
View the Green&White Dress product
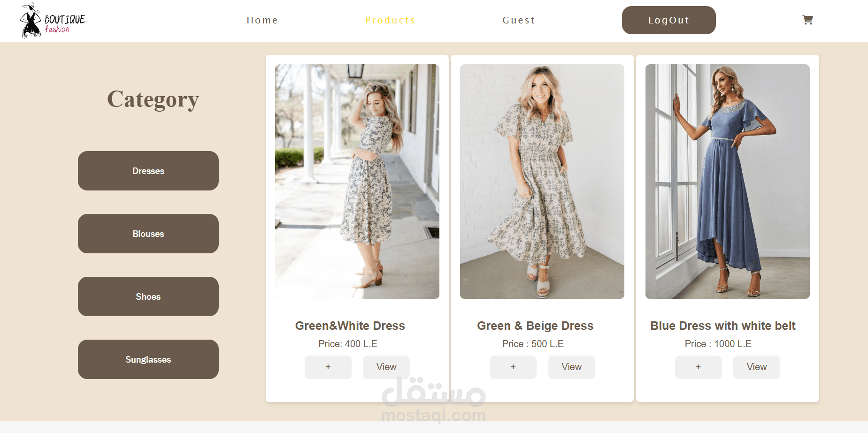tap(386, 367)
